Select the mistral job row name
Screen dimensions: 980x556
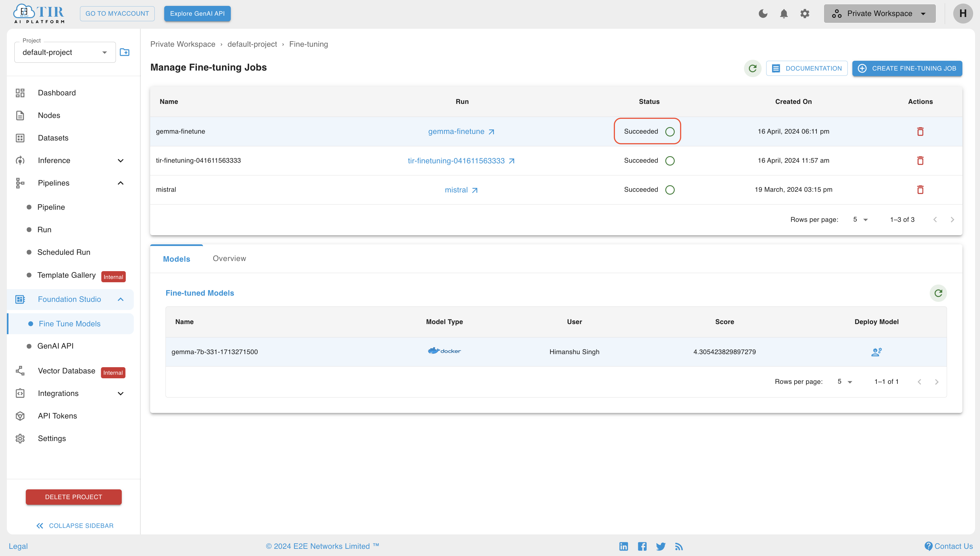click(x=166, y=189)
